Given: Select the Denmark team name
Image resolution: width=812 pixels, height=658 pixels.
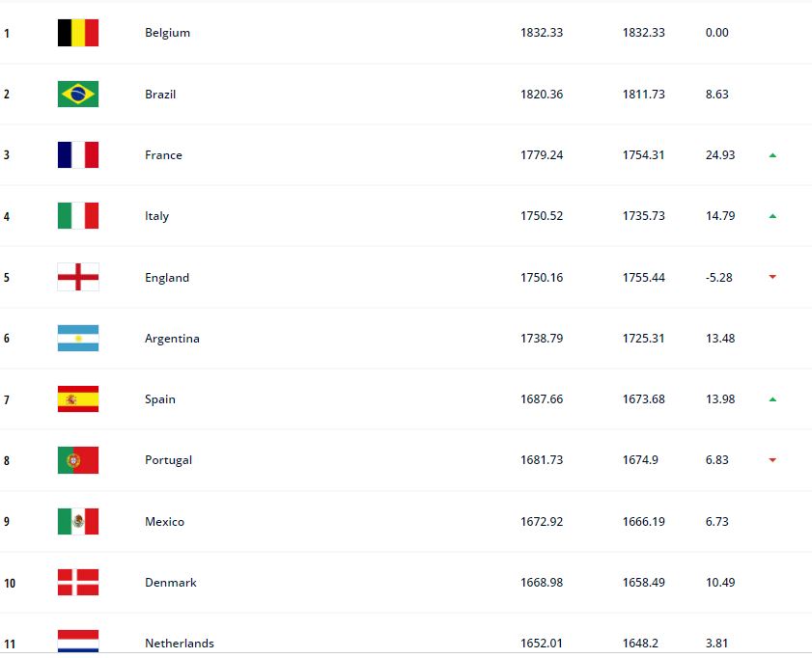Looking at the screenshot, I should tap(170, 582).
